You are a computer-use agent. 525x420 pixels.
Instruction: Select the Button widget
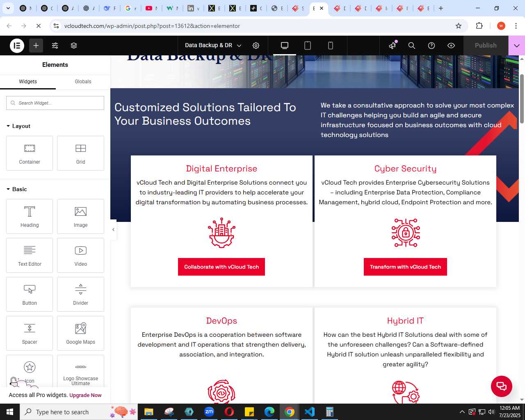(x=30, y=294)
